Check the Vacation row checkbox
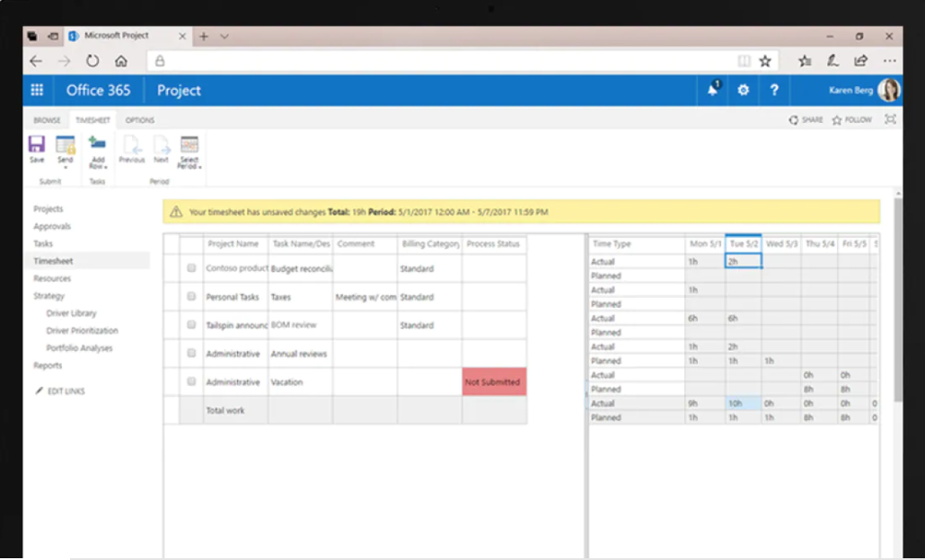This screenshot has height=560, width=925. [191, 381]
